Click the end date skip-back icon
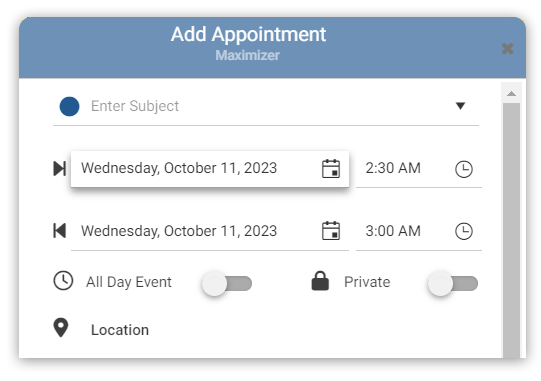 click(60, 231)
